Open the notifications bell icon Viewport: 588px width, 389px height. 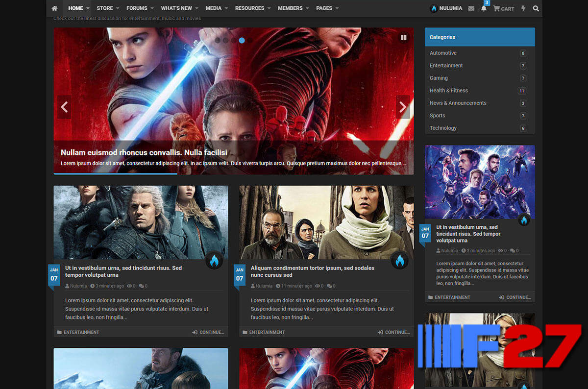point(484,8)
